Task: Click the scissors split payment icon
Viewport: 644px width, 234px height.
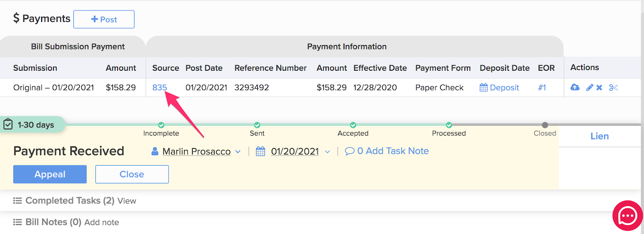Action: coord(613,87)
